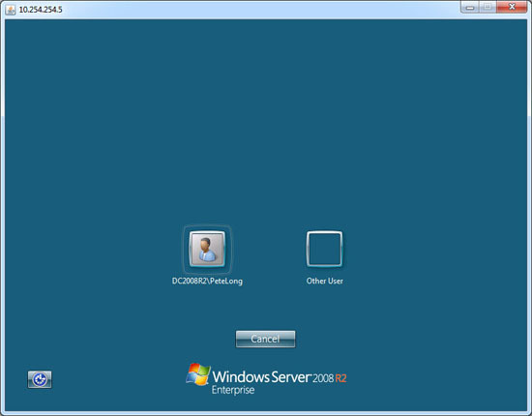Close the 10.254.254.5 console window
This screenshot has width=532, height=416.
pyautogui.click(x=512, y=7)
